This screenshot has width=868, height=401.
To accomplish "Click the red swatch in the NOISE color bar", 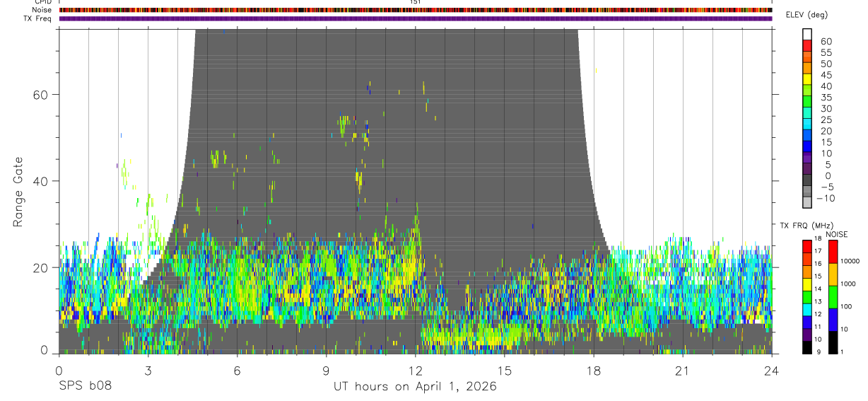I will pyautogui.click(x=833, y=252).
